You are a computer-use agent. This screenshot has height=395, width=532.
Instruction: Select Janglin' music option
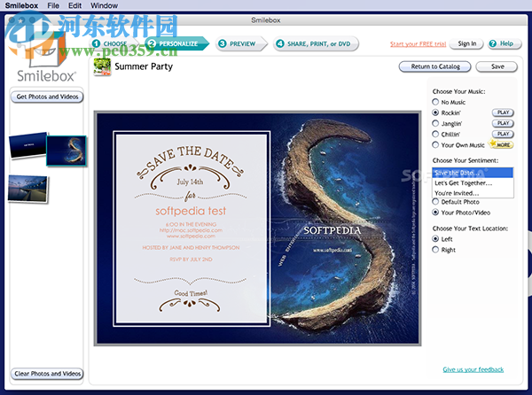[x=435, y=123]
